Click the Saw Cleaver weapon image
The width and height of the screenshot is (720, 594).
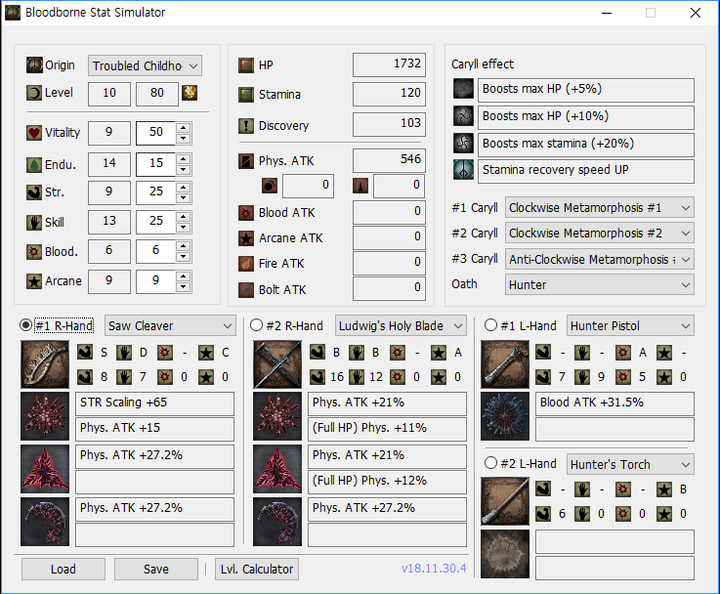pyautogui.click(x=45, y=364)
